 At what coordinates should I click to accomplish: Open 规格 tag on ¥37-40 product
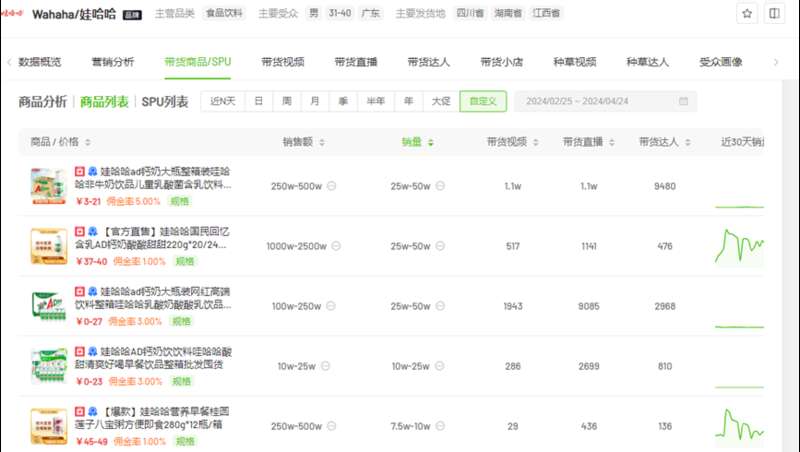coord(185,261)
